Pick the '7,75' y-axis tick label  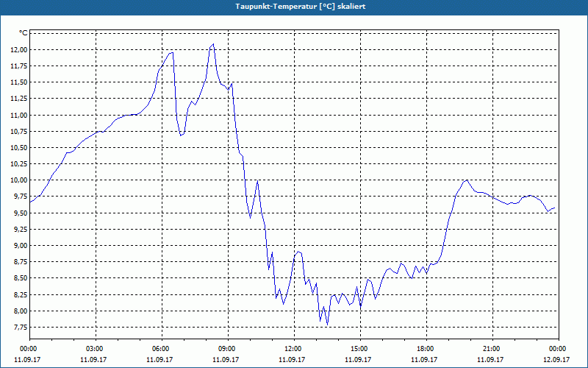(21, 328)
